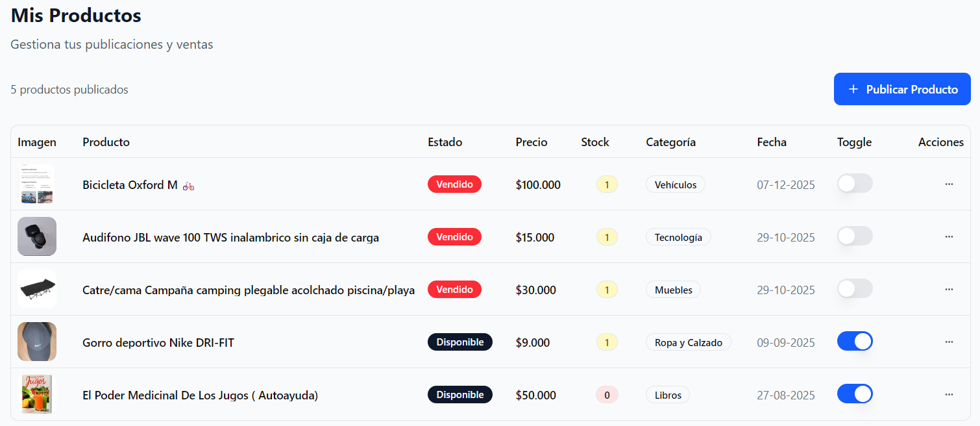Open the ellipsis menu on the Audifono JBL row
This screenshot has width=980, height=426.
click(949, 236)
